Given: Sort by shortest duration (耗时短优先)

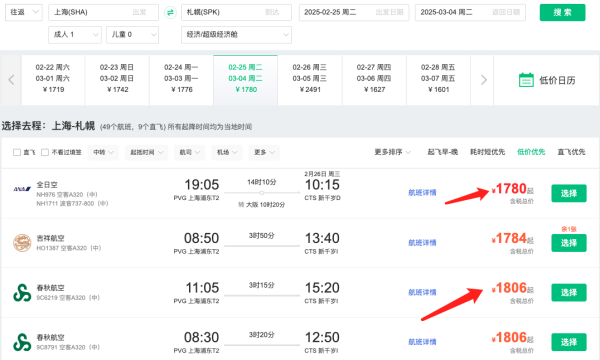Looking at the screenshot, I should tap(488, 152).
